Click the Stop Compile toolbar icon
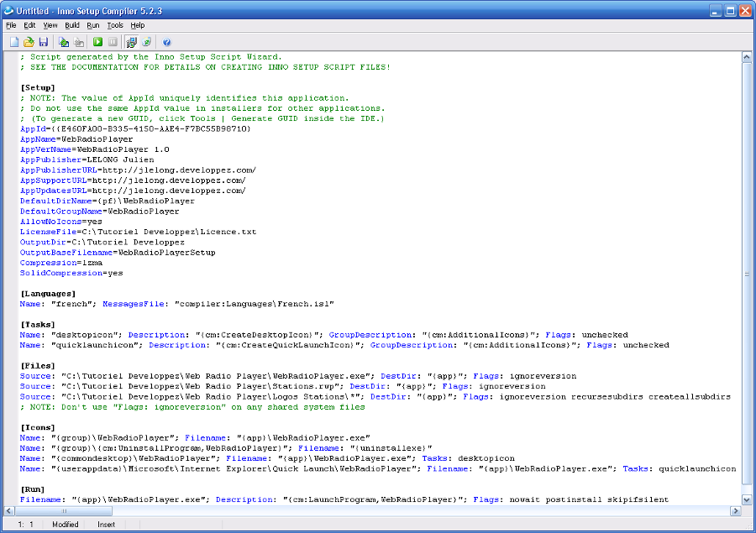 click(79, 42)
